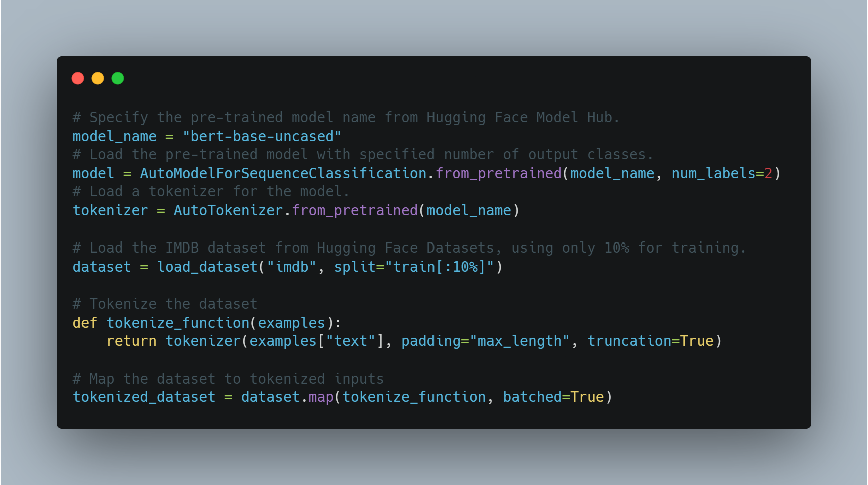Click the red close dot

coord(78,78)
